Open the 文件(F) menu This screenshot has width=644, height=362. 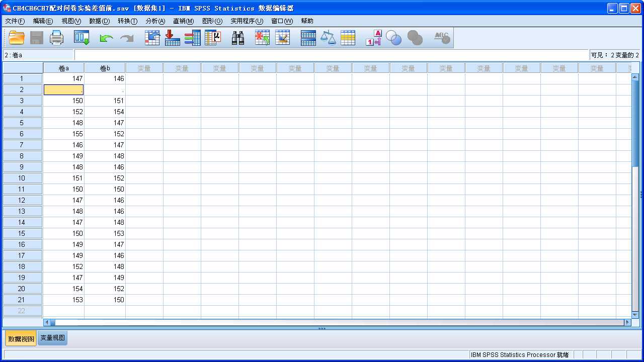tap(15, 21)
